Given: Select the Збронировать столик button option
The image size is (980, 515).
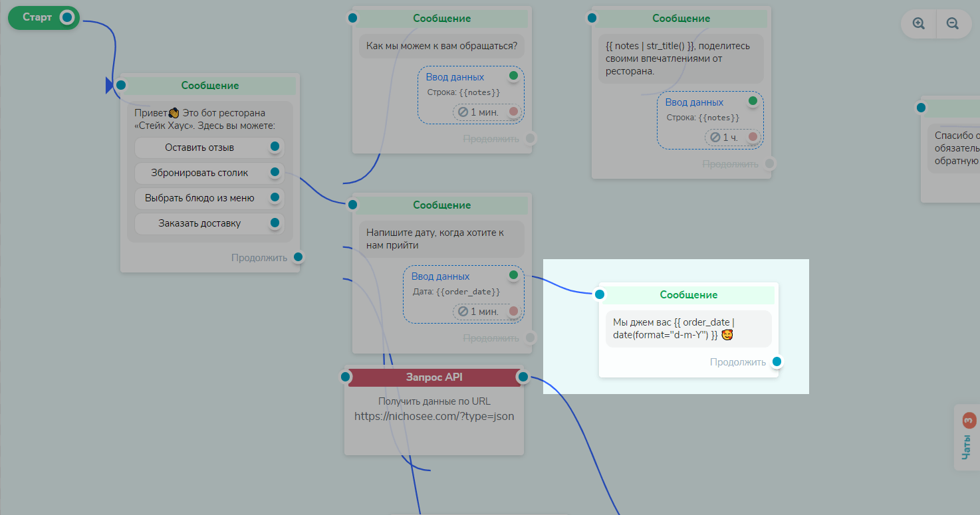Looking at the screenshot, I should (x=199, y=173).
